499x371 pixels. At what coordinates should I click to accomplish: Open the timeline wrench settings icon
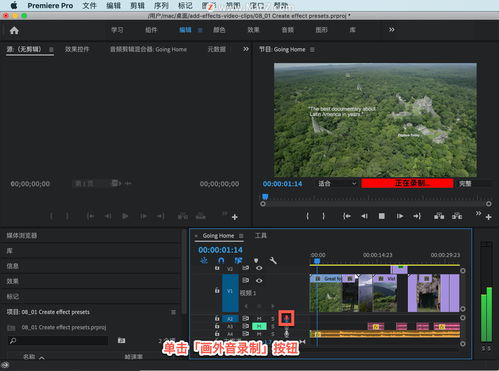coord(273,260)
